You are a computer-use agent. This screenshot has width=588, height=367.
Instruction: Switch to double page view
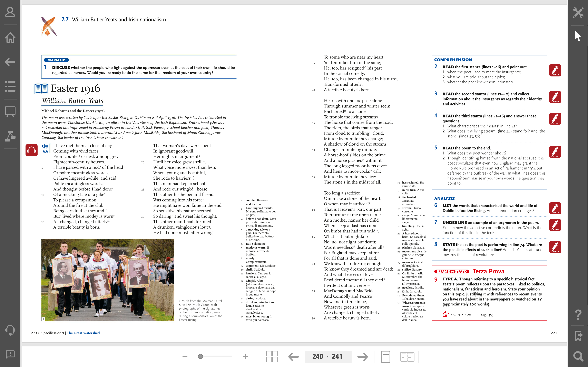coord(407,357)
